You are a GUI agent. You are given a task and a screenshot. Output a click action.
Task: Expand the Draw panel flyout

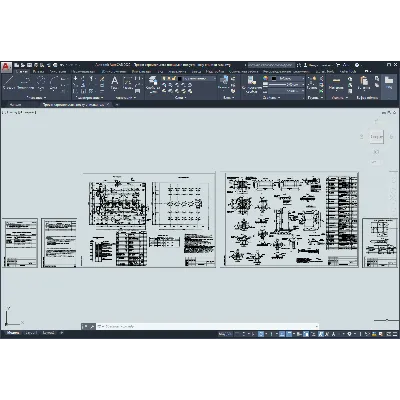tap(37, 98)
